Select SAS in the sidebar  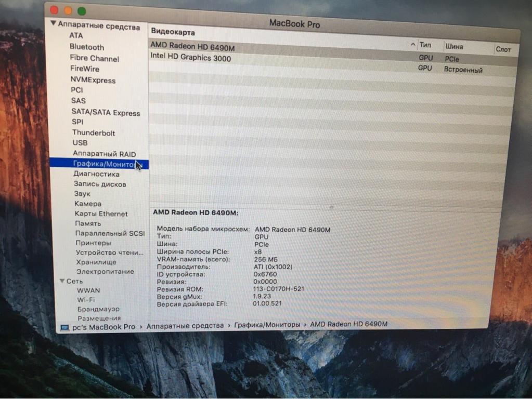click(x=79, y=101)
